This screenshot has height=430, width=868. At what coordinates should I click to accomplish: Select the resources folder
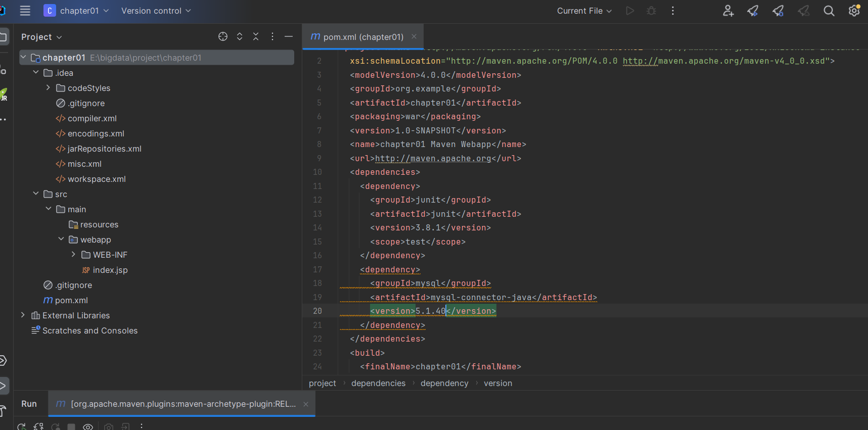click(94, 224)
